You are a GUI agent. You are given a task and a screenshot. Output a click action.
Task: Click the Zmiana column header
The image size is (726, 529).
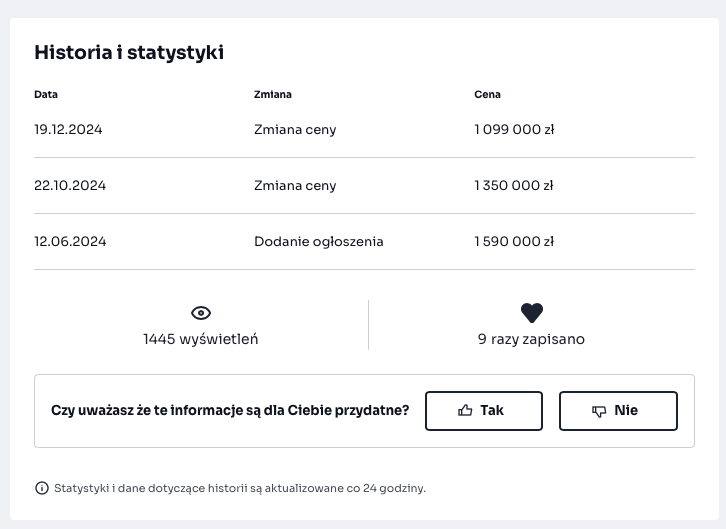273,95
